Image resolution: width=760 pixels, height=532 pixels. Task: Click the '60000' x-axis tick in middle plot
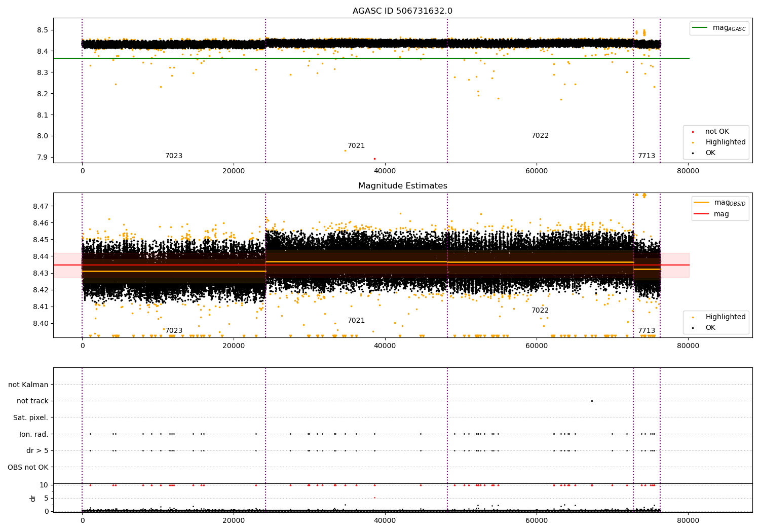tap(537, 346)
